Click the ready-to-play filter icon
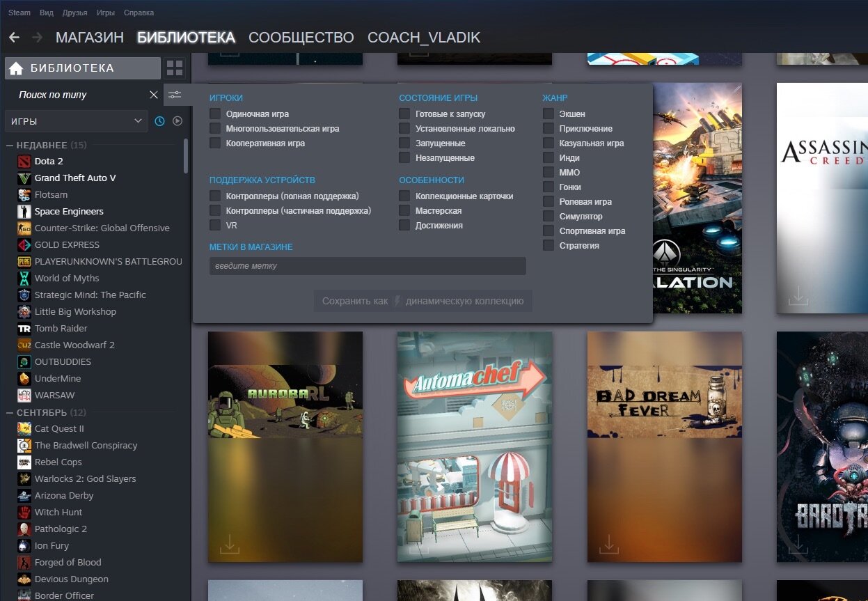 click(177, 121)
